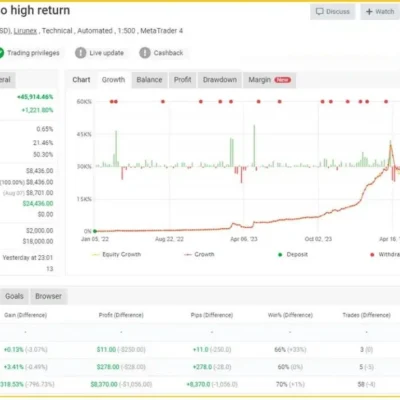Screen dimensions: 400x400
Task: Click the Gain (Difference) column header
Action: tap(25, 315)
